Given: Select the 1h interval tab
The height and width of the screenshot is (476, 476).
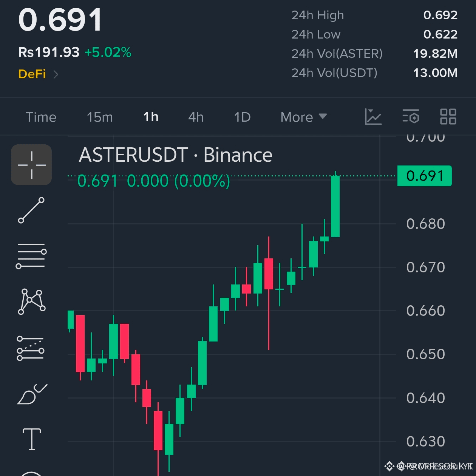Looking at the screenshot, I should [x=151, y=117].
